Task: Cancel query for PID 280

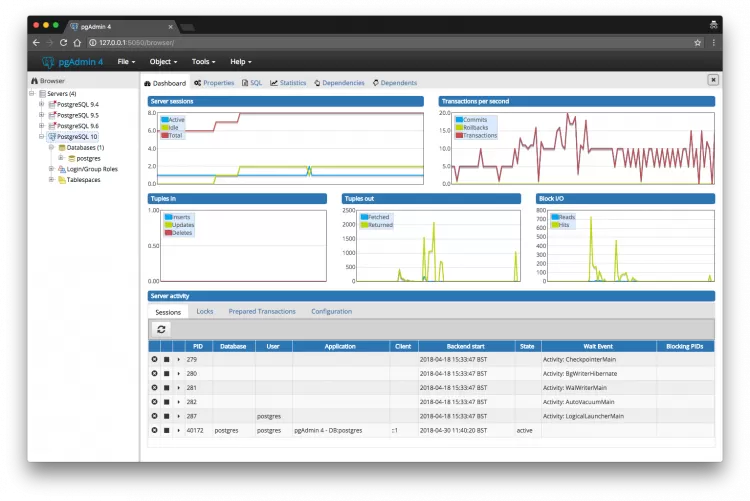Action: (166, 373)
